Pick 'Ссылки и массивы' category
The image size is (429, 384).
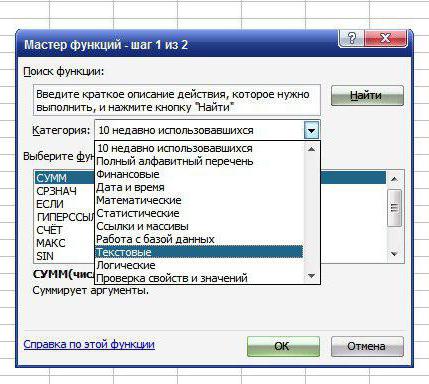(199, 226)
